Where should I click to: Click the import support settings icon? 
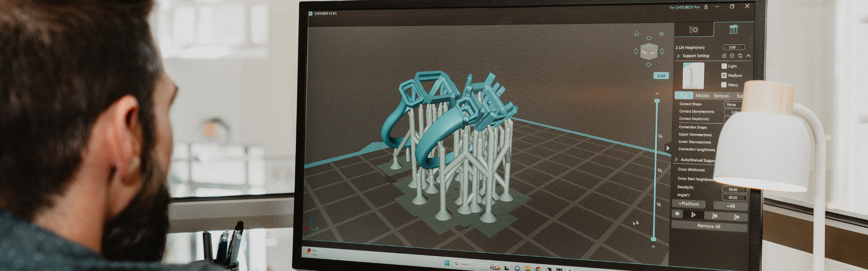pyautogui.click(x=724, y=56)
